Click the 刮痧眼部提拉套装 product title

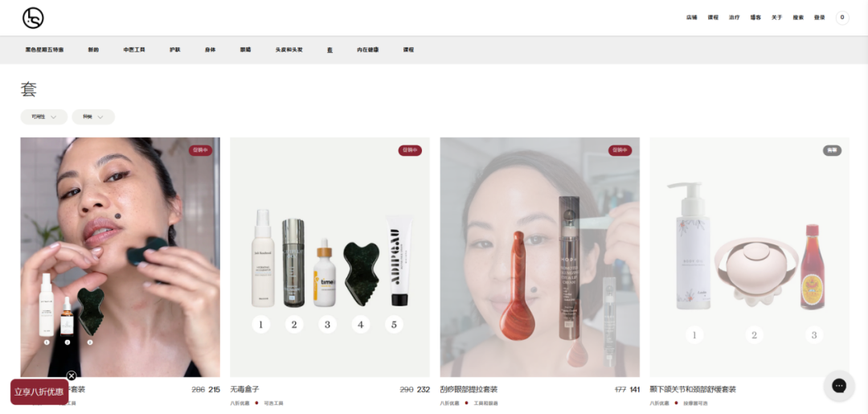tap(469, 390)
